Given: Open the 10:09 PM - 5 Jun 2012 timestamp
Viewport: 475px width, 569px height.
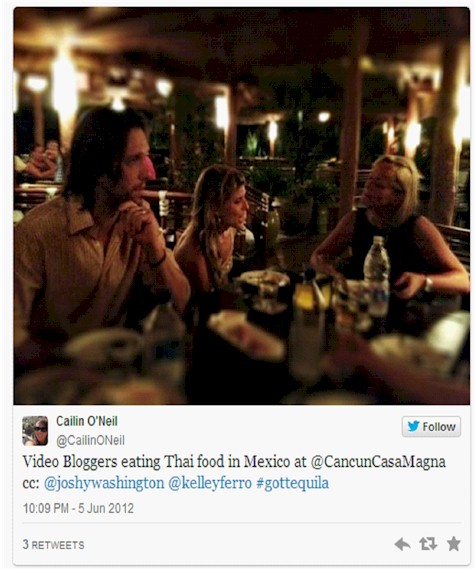Looking at the screenshot, I should pos(78,508).
